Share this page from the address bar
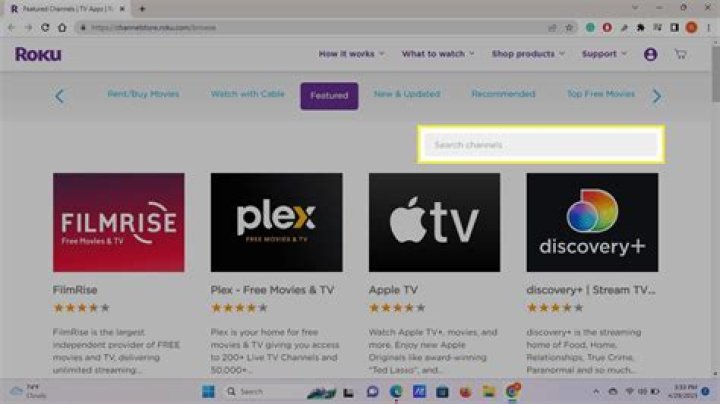This screenshot has height=404, width=720. coord(552,28)
